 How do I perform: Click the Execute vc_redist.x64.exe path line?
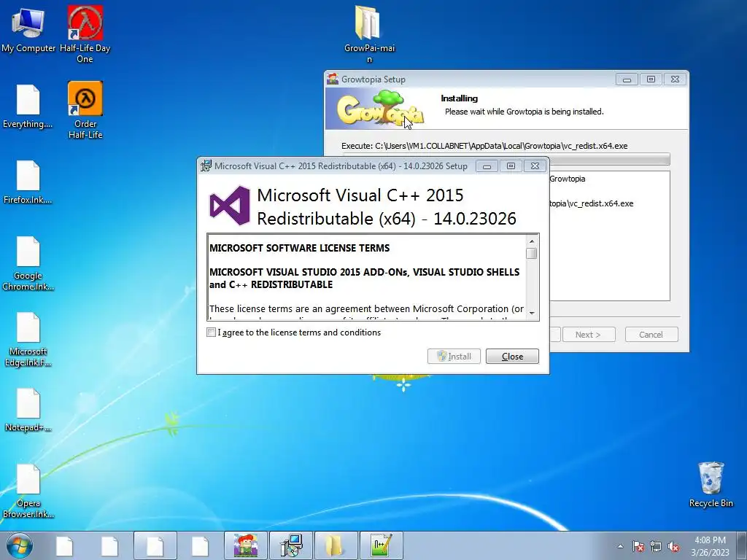coord(484,146)
